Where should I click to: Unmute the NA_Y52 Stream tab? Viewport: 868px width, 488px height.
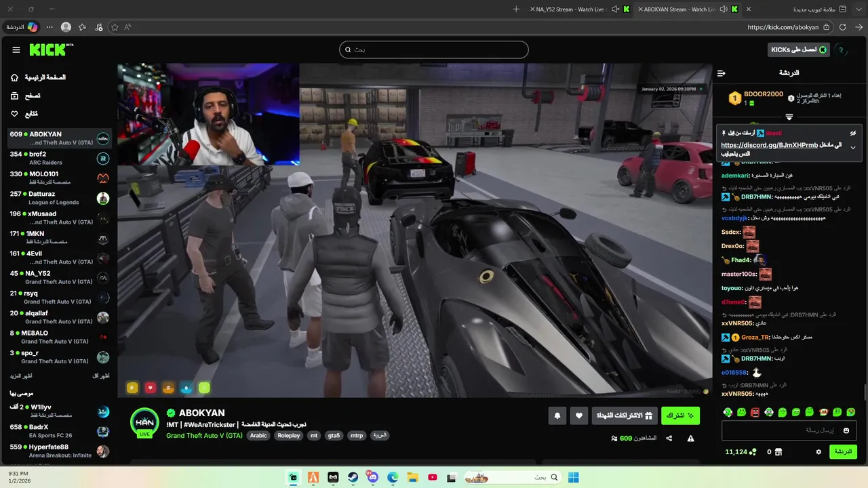tap(615, 9)
